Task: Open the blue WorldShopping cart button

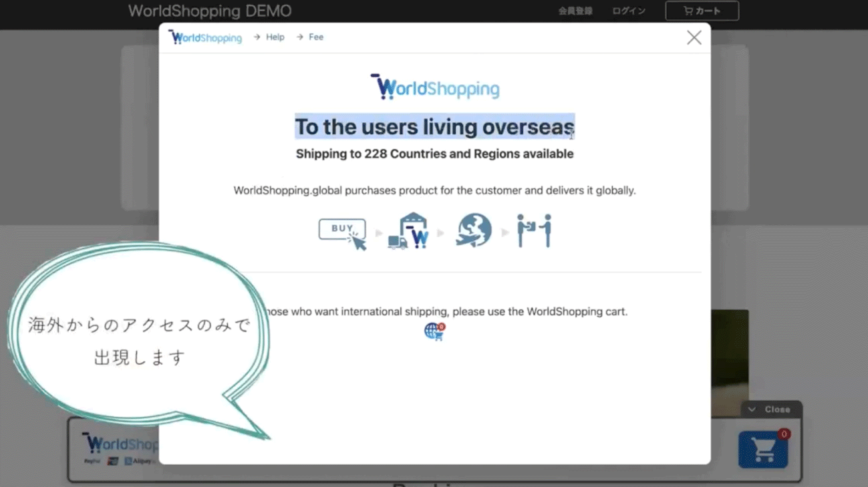Action: (762, 450)
